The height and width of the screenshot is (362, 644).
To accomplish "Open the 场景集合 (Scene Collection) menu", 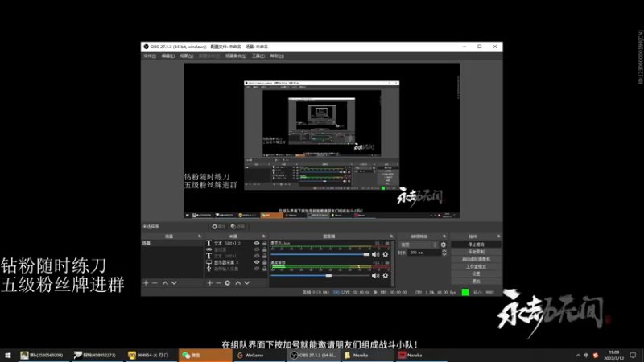I will tap(236, 56).
